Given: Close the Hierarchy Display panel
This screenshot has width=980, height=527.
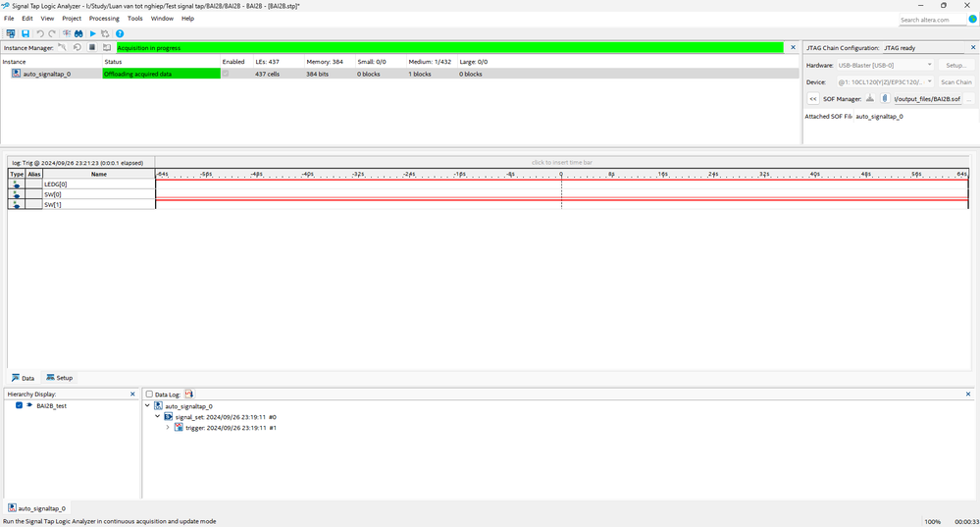Looking at the screenshot, I should tap(132, 394).
